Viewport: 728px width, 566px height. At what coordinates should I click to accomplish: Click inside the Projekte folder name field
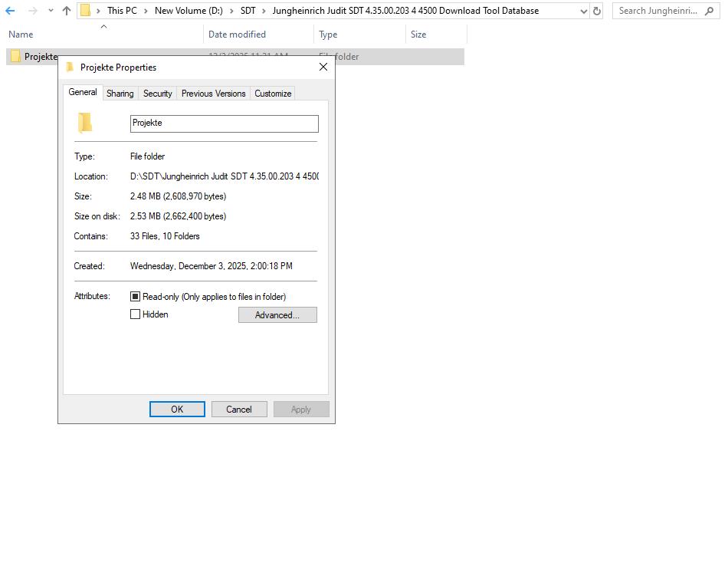point(224,123)
